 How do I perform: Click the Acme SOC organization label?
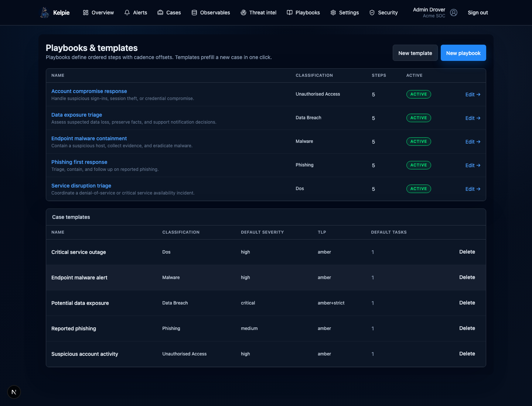point(434,16)
